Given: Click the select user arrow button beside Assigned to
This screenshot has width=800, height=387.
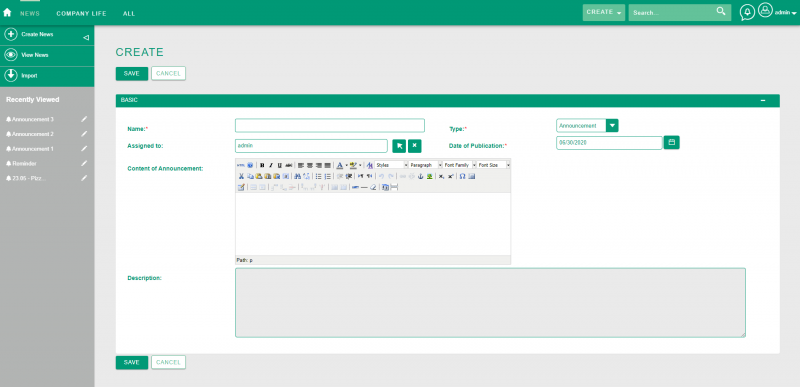Looking at the screenshot, I should click(x=399, y=146).
